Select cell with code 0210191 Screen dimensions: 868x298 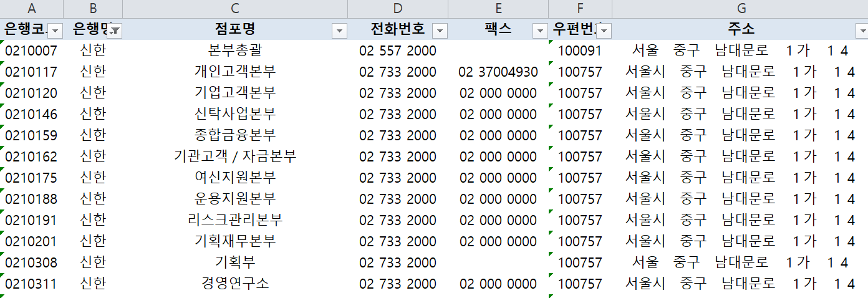pyautogui.click(x=32, y=220)
